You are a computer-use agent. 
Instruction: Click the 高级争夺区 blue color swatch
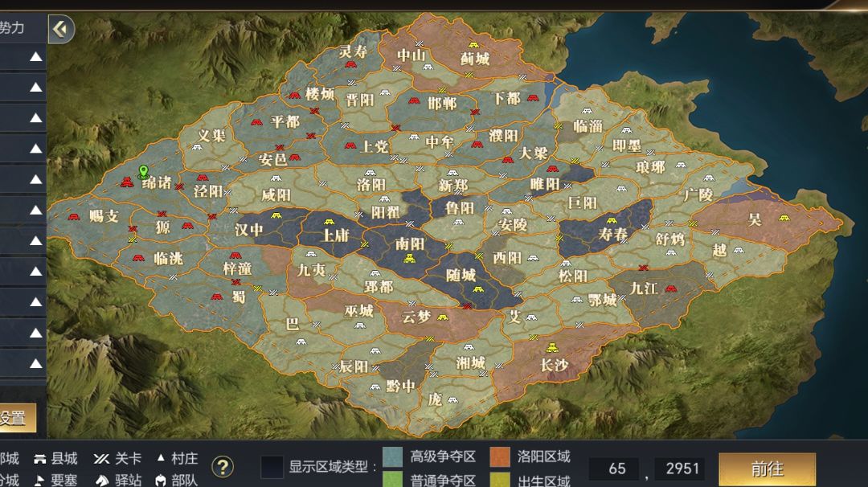pyautogui.click(x=392, y=457)
